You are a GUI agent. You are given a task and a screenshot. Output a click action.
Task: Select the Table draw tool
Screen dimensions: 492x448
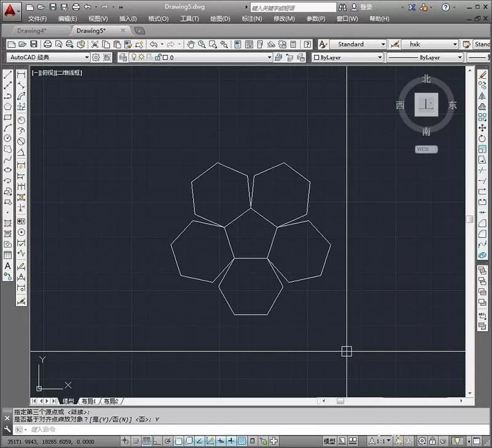tap(7, 255)
